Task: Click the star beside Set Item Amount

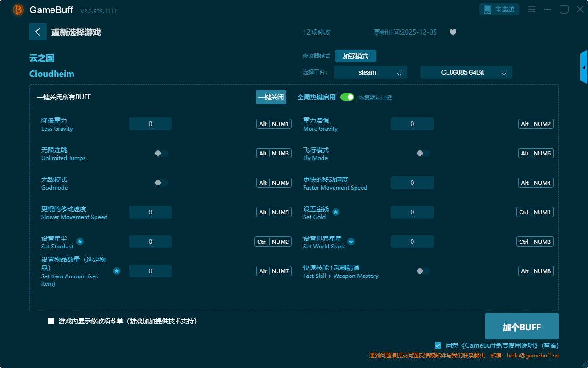Action: [x=117, y=271]
